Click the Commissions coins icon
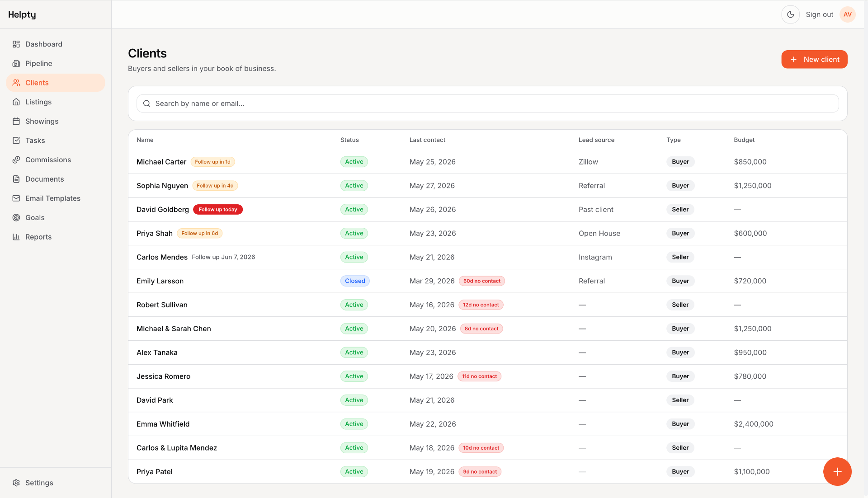Image resolution: width=868 pixels, height=498 pixels. point(16,160)
